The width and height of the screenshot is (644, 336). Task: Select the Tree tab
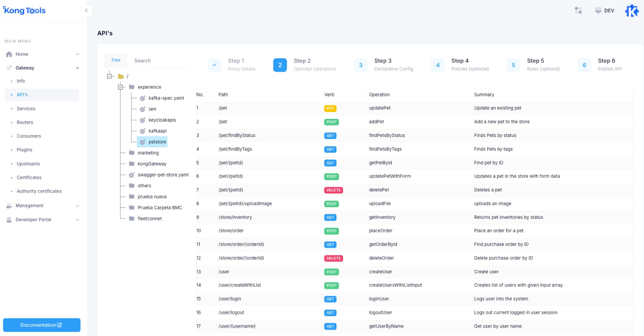point(116,60)
